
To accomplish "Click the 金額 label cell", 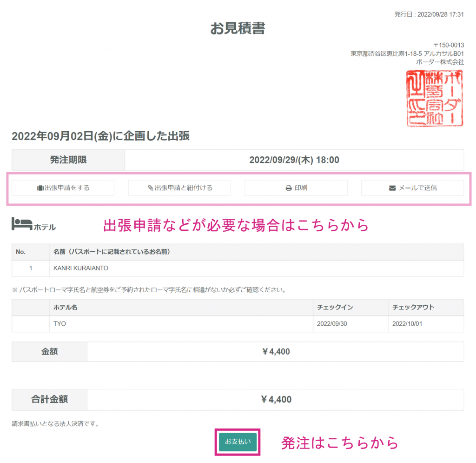I will click(x=49, y=352).
